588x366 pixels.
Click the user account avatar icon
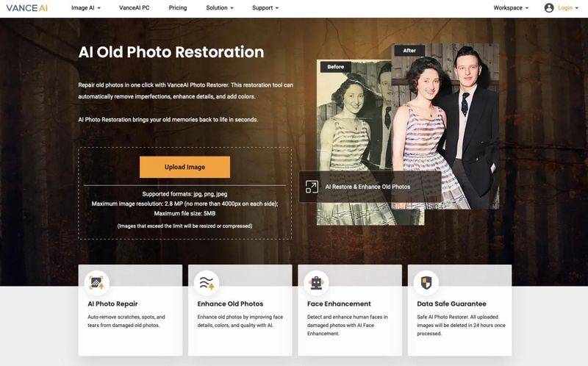[549, 8]
